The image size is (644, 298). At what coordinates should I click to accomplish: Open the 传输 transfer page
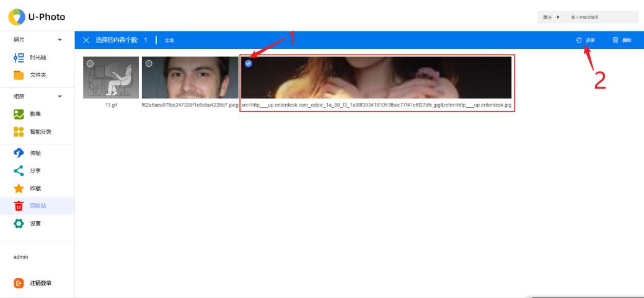[36, 153]
